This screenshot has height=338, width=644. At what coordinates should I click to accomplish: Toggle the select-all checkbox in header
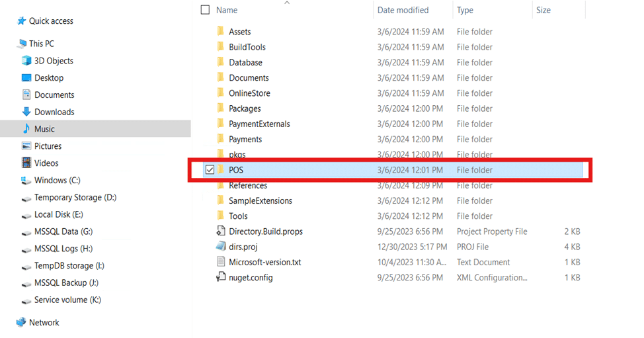pyautogui.click(x=205, y=10)
